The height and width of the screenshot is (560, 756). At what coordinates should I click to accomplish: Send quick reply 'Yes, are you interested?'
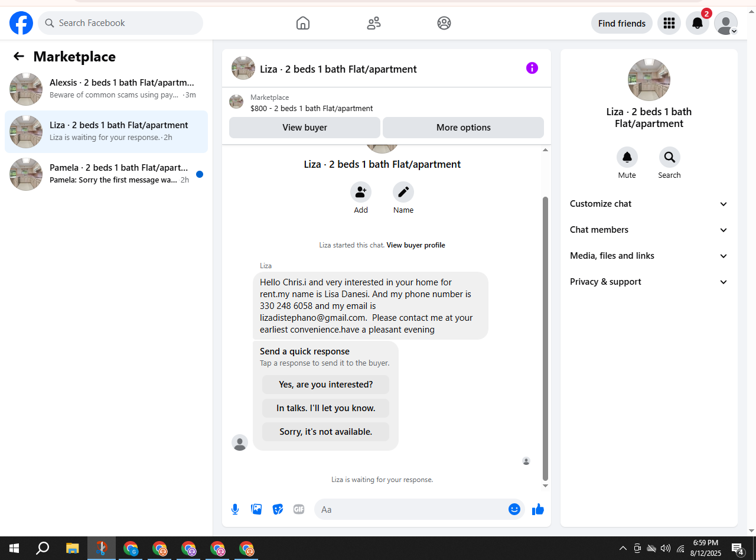pos(325,385)
